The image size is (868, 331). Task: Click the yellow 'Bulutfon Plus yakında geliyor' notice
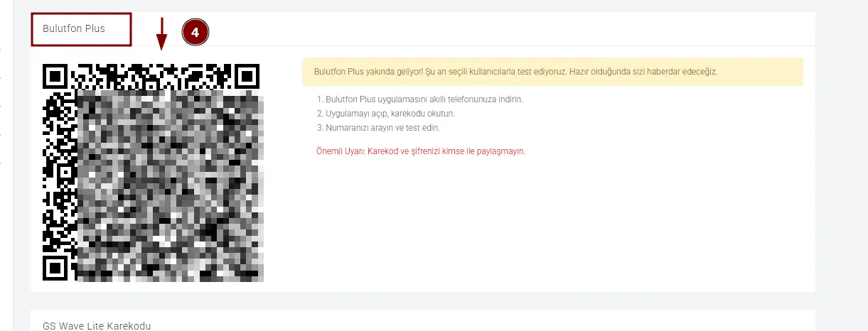(552, 72)
